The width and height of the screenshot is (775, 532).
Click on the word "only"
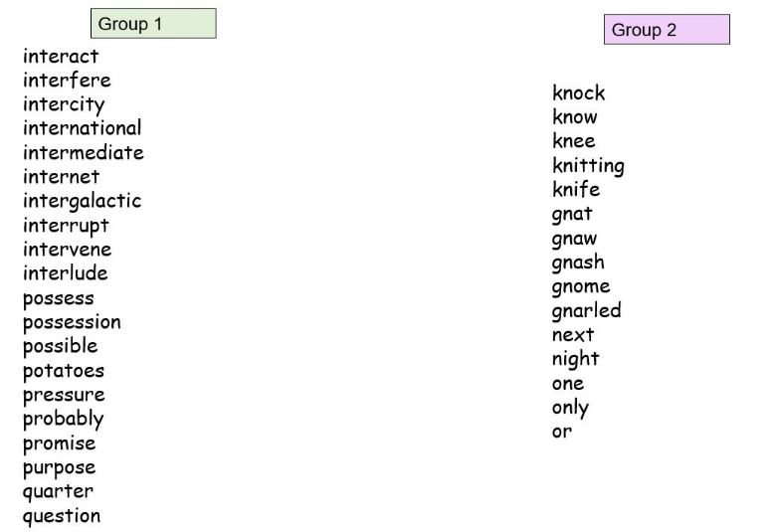pos(570,408)
